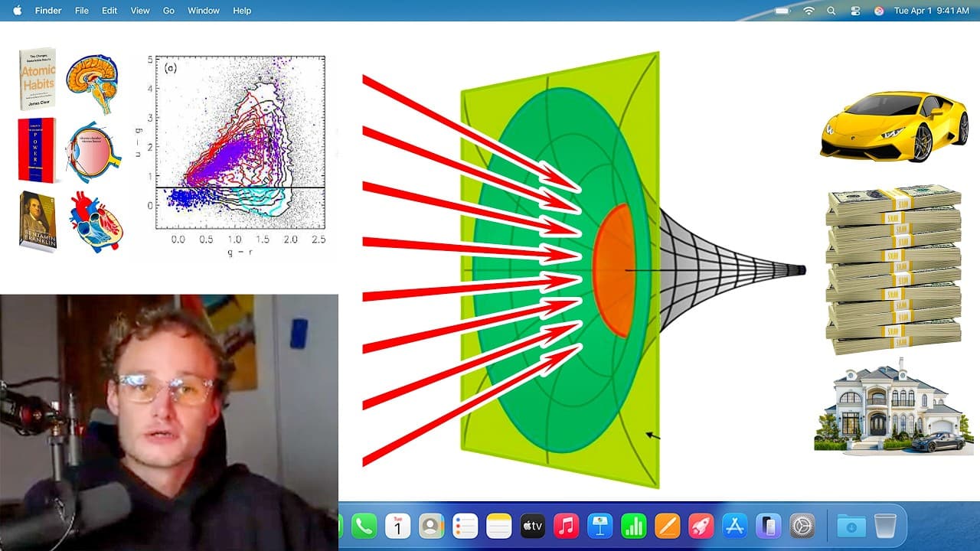Image resolution: width=980 pixels, height=551 pixels.
Task: Open Spotlight search in menu bar
Action: [x=831, y=11]
